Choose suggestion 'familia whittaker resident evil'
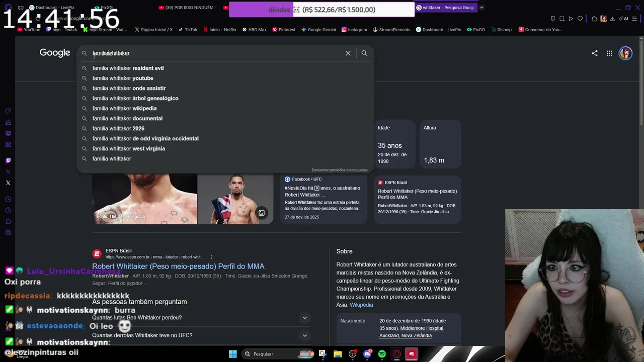The height and width of the screenshot is (362, 644). 225,68
